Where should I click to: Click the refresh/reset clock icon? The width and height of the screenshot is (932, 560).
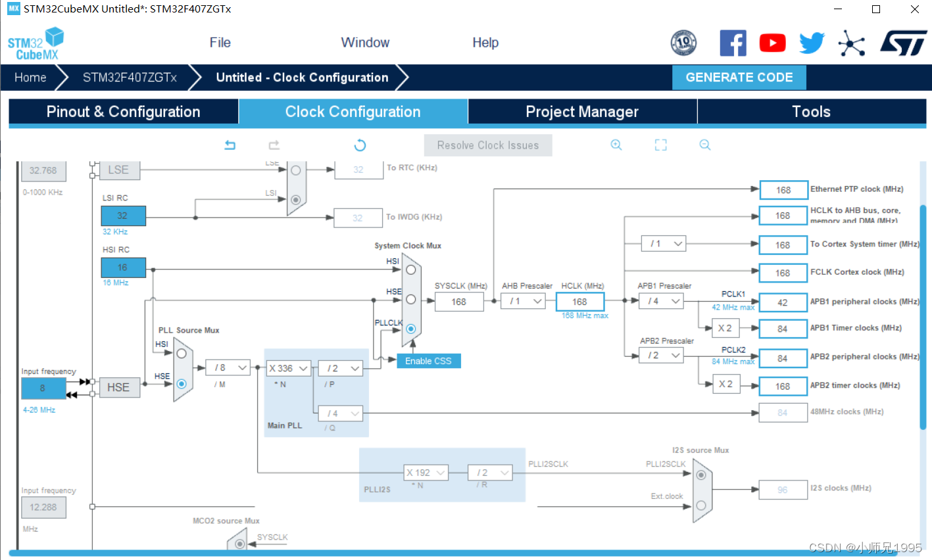pyautogui.click(x=360, y=145)
